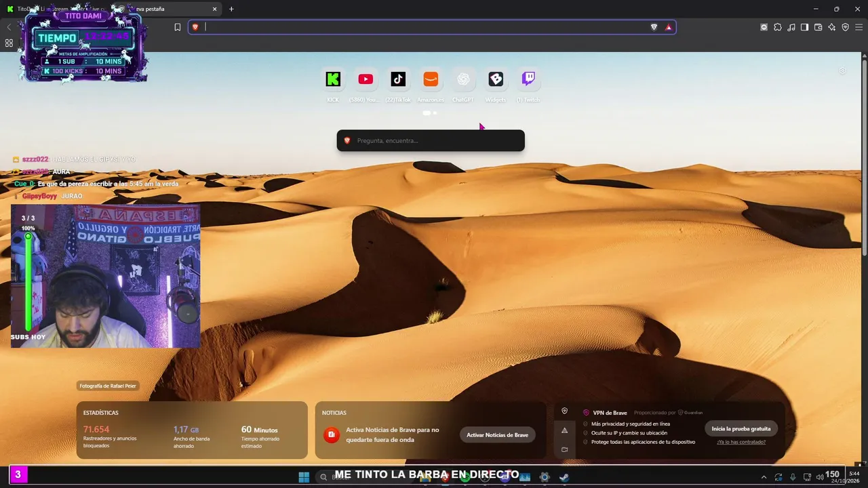This screenshot has height=488, width=868.
Task: Click Inicia la prueba gratuita button
Action: (x=741, y=428)
